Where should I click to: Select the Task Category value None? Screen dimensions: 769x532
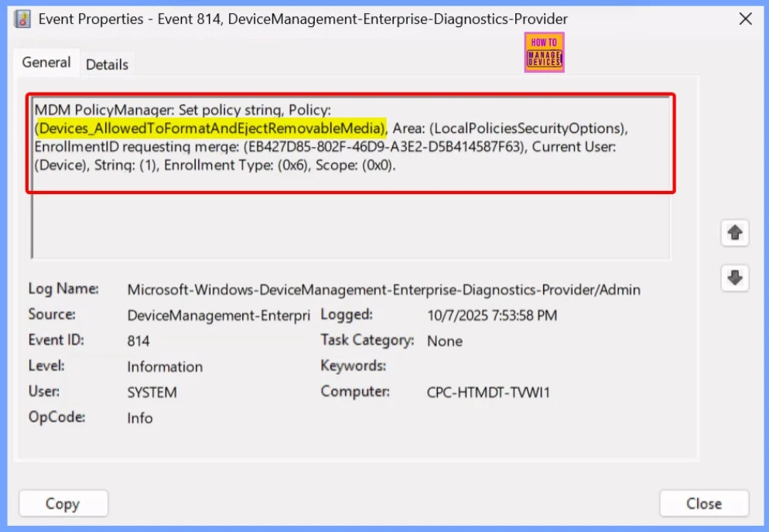444,341
